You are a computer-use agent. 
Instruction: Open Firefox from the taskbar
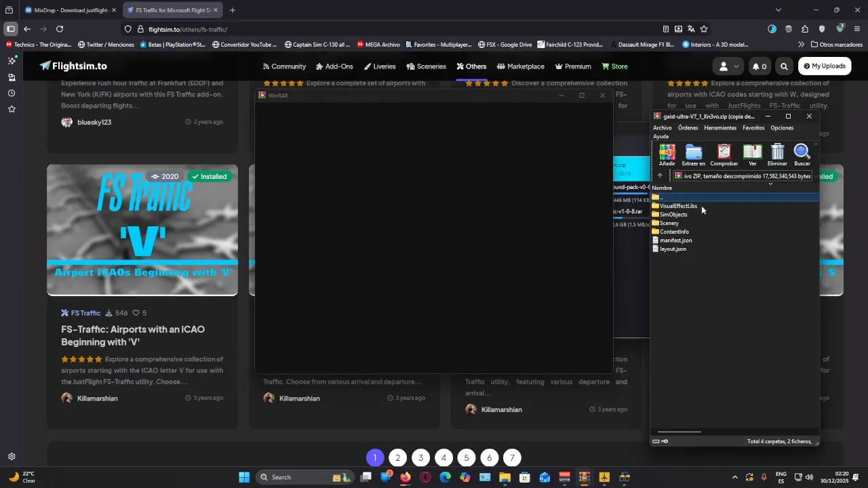click(x=406, y=477)
